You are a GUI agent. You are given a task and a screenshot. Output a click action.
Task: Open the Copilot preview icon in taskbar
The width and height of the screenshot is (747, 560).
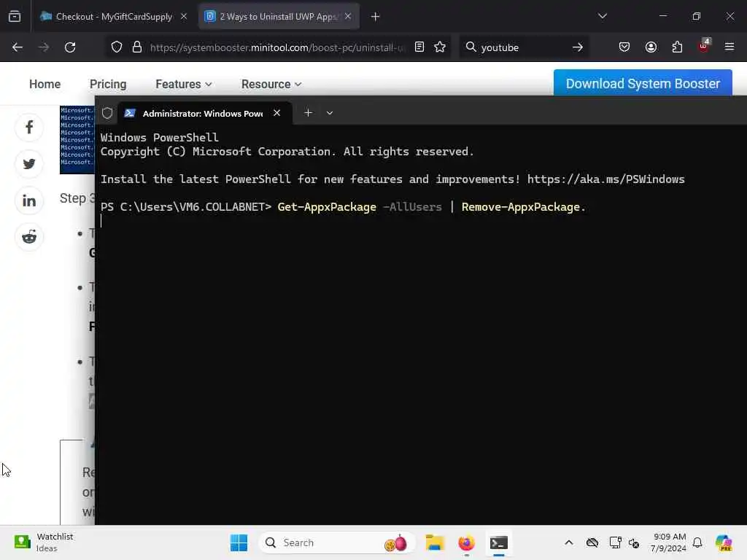tap(724, 542)
